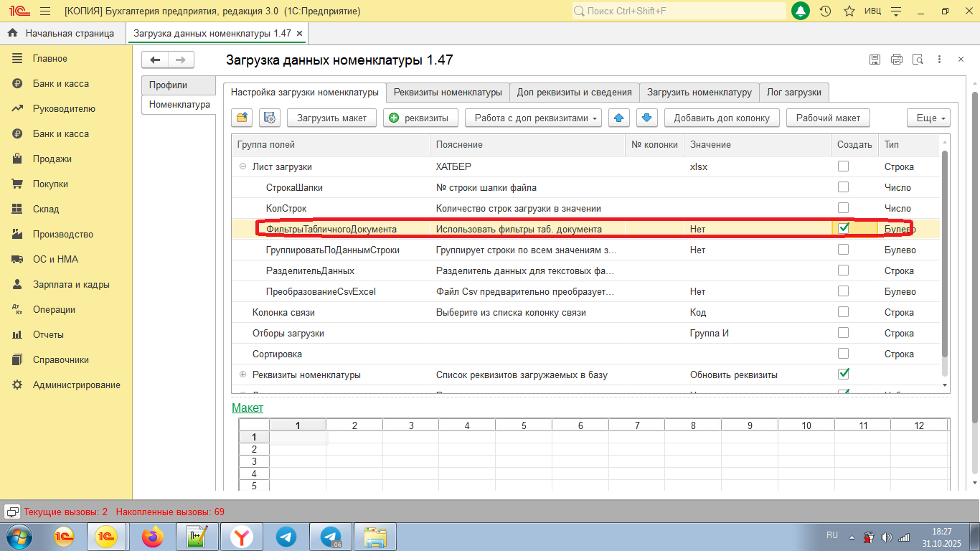
Task: Open print preview magnifier icon
Action: coord(918,60)
